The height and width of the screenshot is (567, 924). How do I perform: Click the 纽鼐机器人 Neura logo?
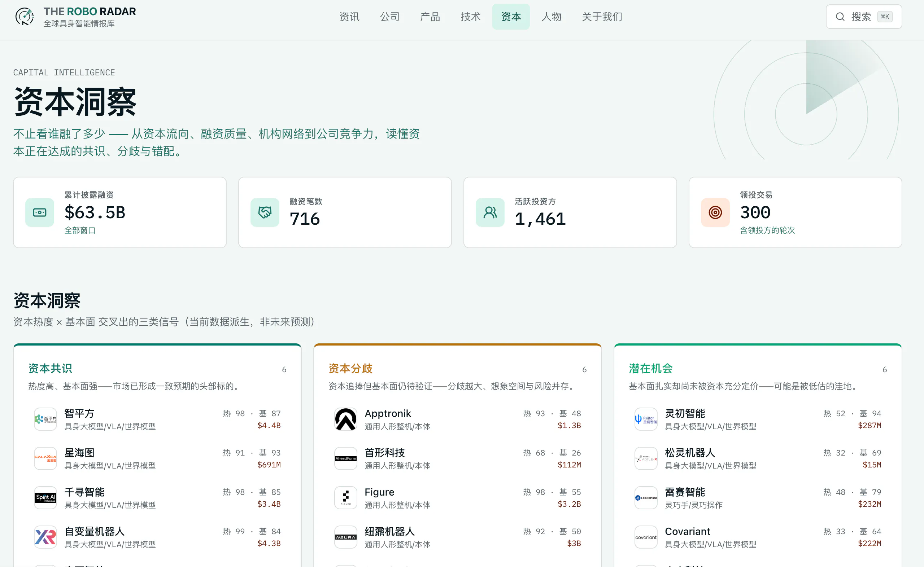[345, 537]
